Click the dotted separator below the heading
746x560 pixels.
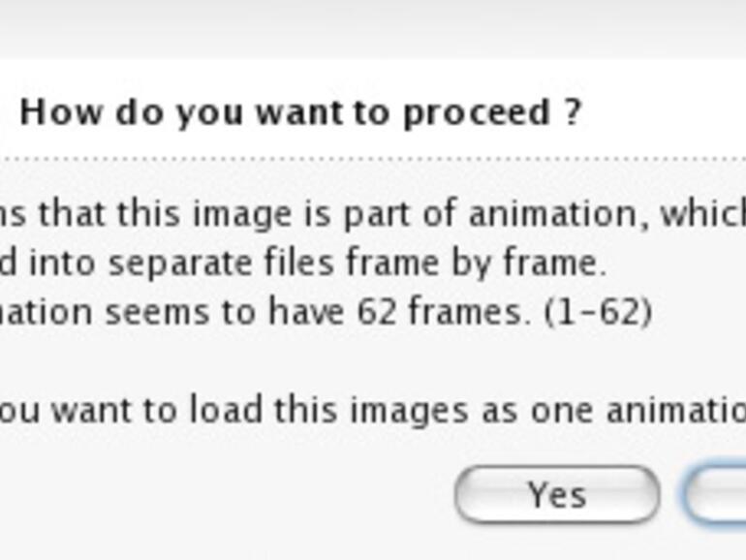373,157
